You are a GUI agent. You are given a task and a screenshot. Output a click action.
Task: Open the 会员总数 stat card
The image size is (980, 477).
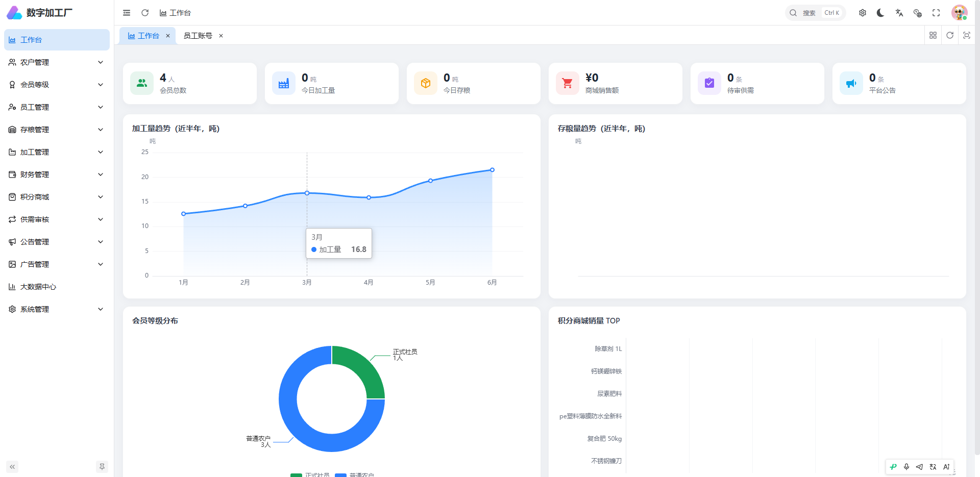pyautogui.click(x=190, y=83)
